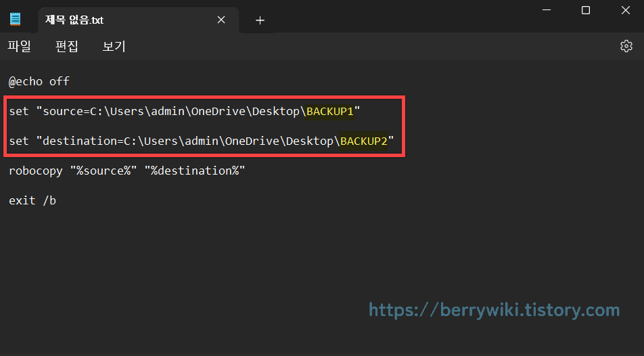The image size is (644, 356).
Task: Click the Notepad app icon in title bar
Action: pyautogui.click(x=15, y=20)
